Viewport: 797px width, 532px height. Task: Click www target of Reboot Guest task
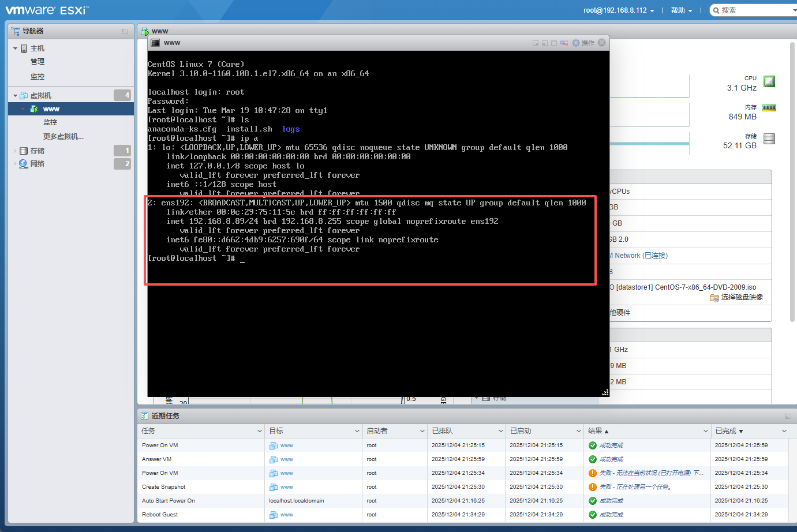[287, 515]
